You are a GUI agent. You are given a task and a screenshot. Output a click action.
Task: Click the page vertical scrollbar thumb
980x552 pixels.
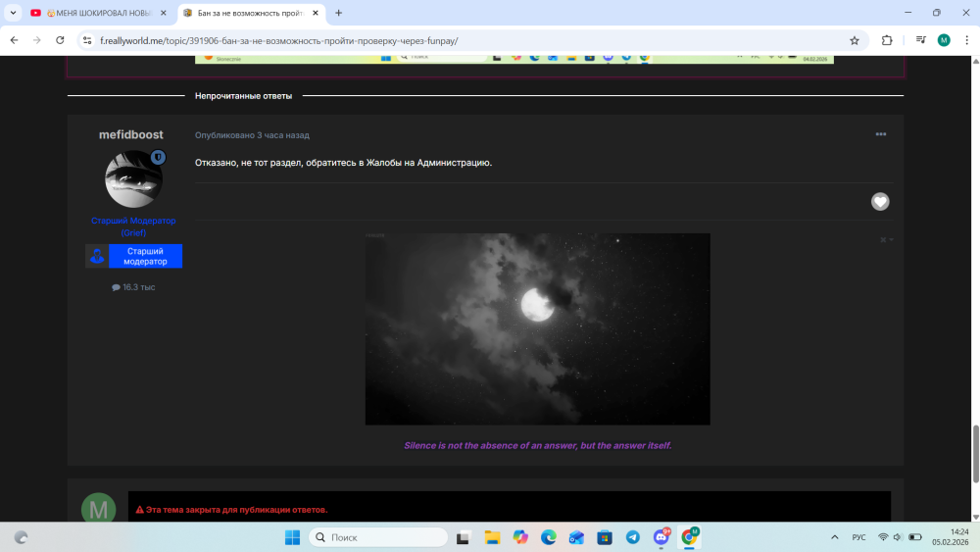(x=976, y=454)
